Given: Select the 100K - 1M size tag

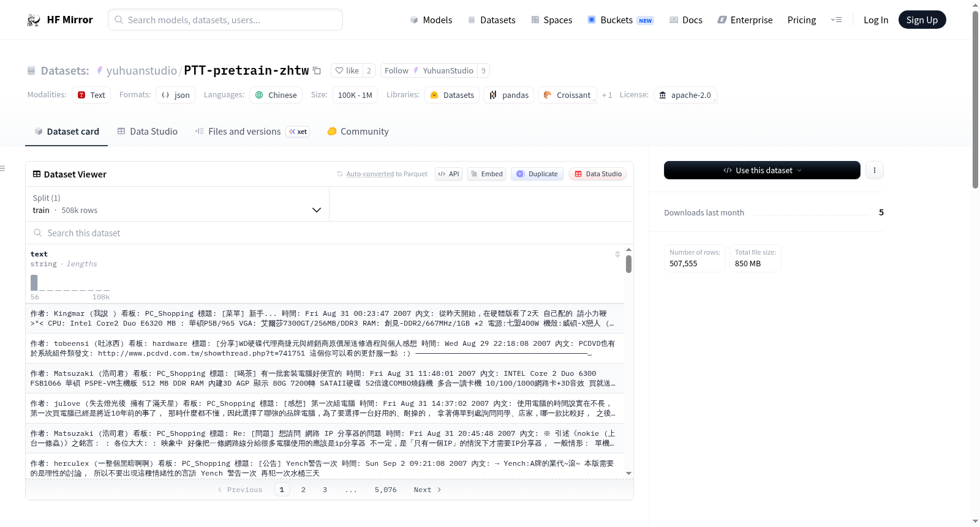Looking at the screenshot, I should (x=355, y=95).
